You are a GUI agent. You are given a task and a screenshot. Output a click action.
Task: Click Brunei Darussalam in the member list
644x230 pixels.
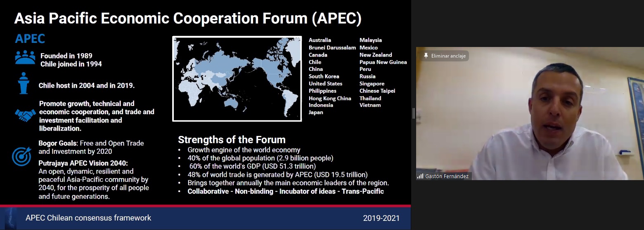coord(332,48)
